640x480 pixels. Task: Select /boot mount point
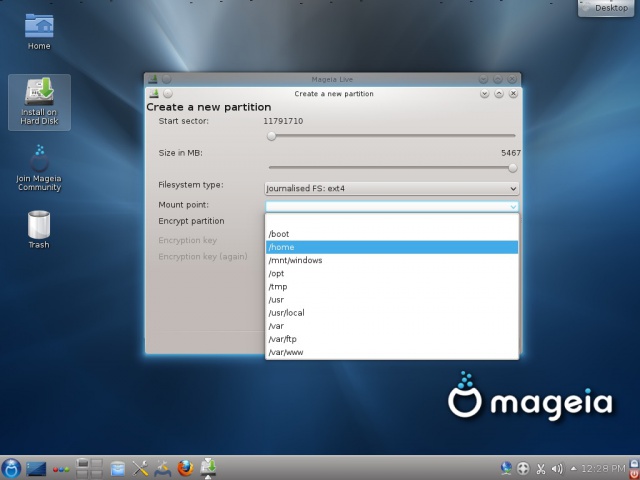392,234
